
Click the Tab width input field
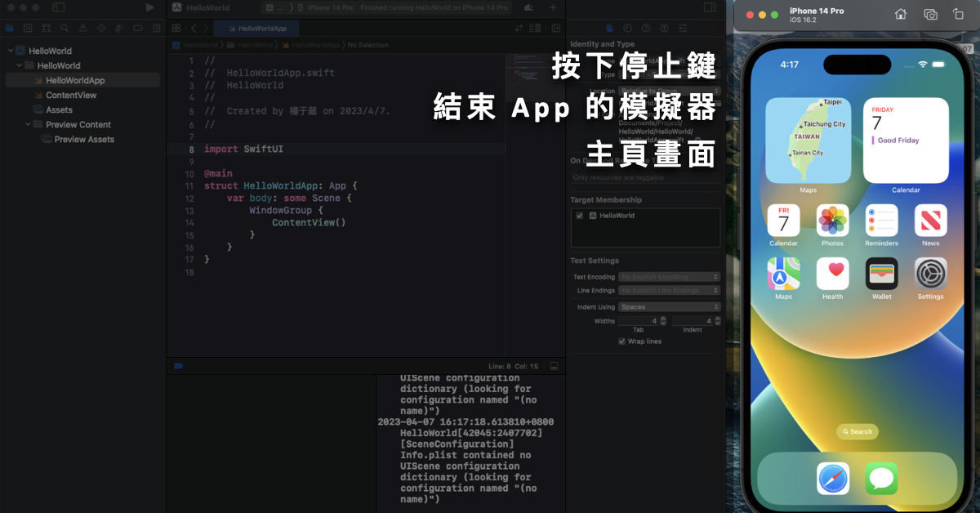coord(639,321)
